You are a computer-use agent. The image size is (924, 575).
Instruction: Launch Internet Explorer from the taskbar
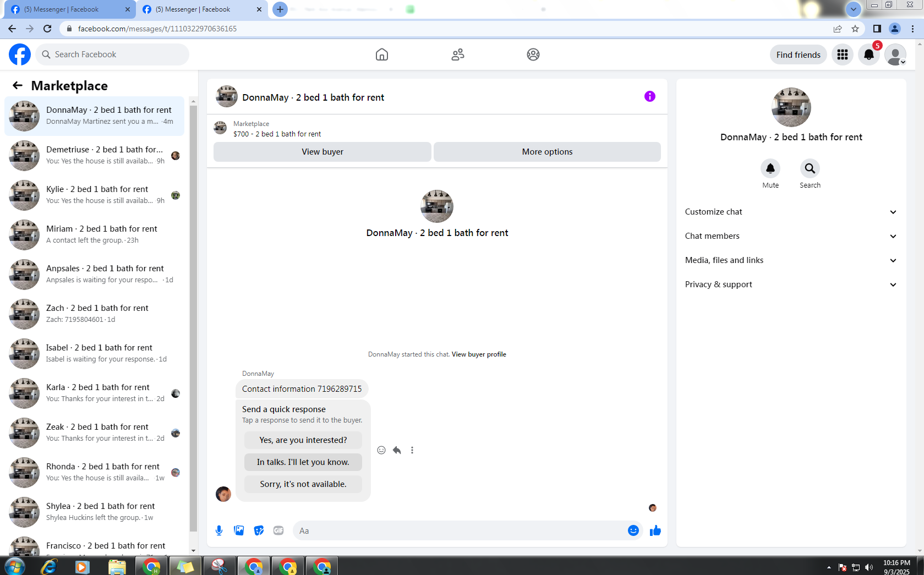click(49, 566)
